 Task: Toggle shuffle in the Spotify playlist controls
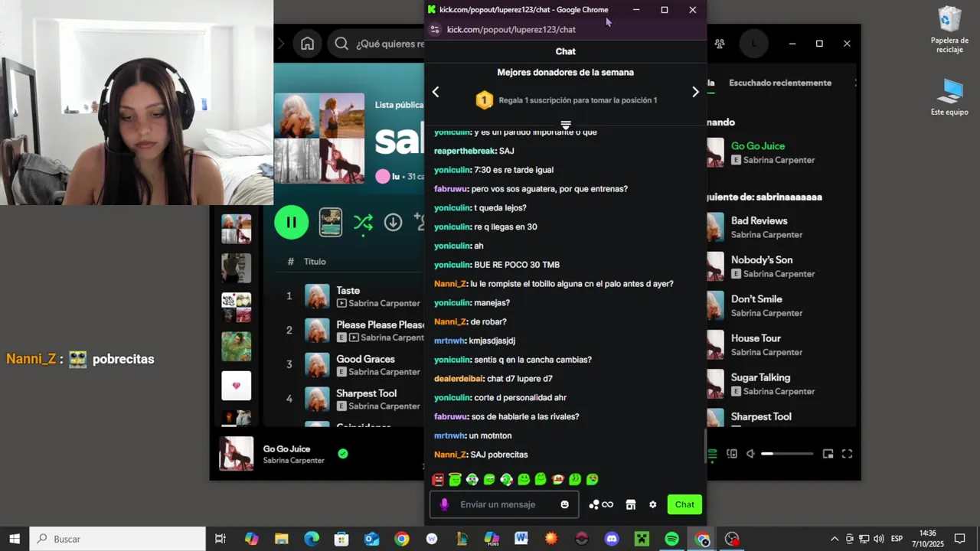coord(363,222)
